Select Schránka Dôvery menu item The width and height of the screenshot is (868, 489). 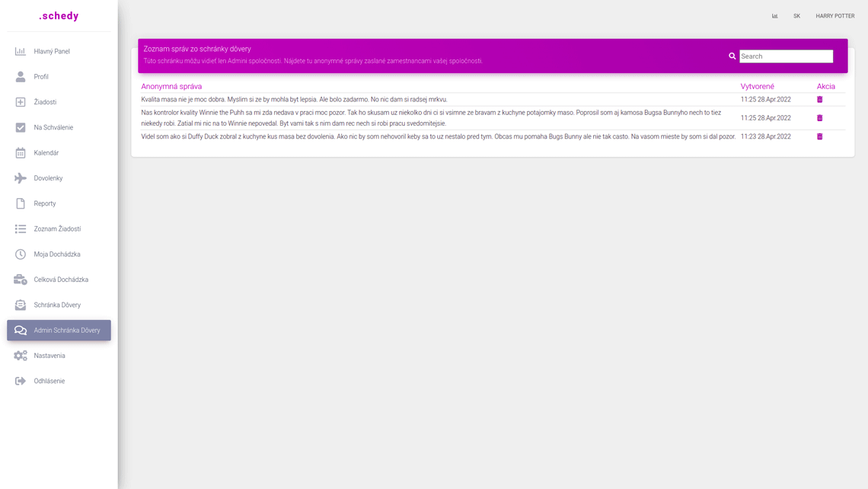57,305
